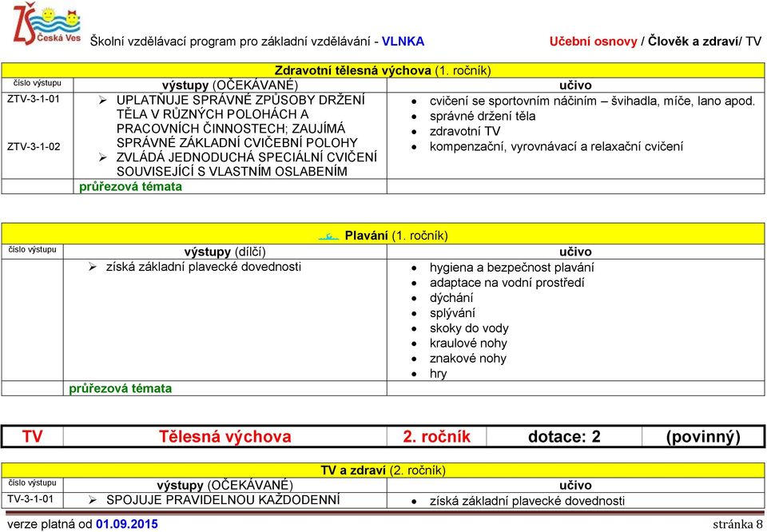Click the output code ZTV-3-1-01
Viewport: 767px width, 532px height.
[x=34, y=99]
